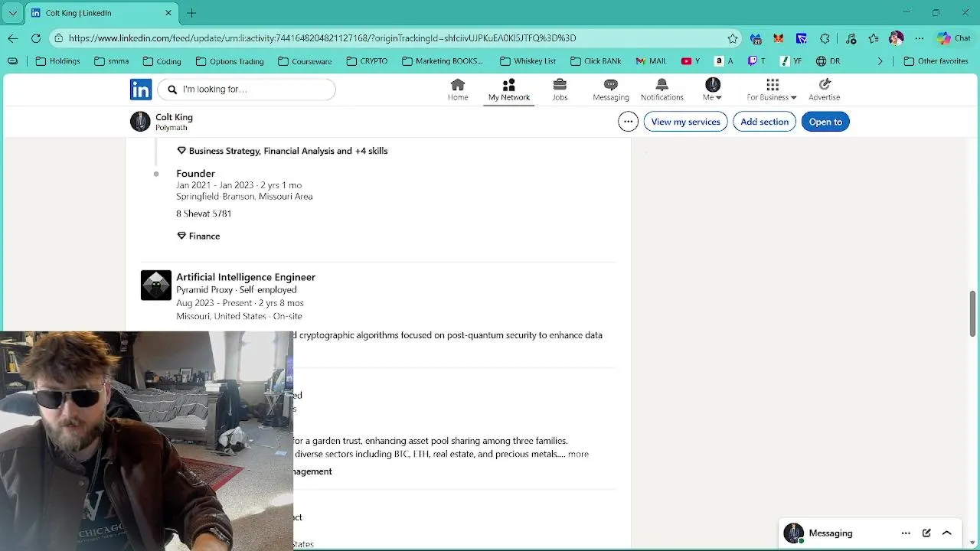This screenshot has width=980, height=551.
Task: Open the Amazon A bookmark
Action: (x=724, y=61)
